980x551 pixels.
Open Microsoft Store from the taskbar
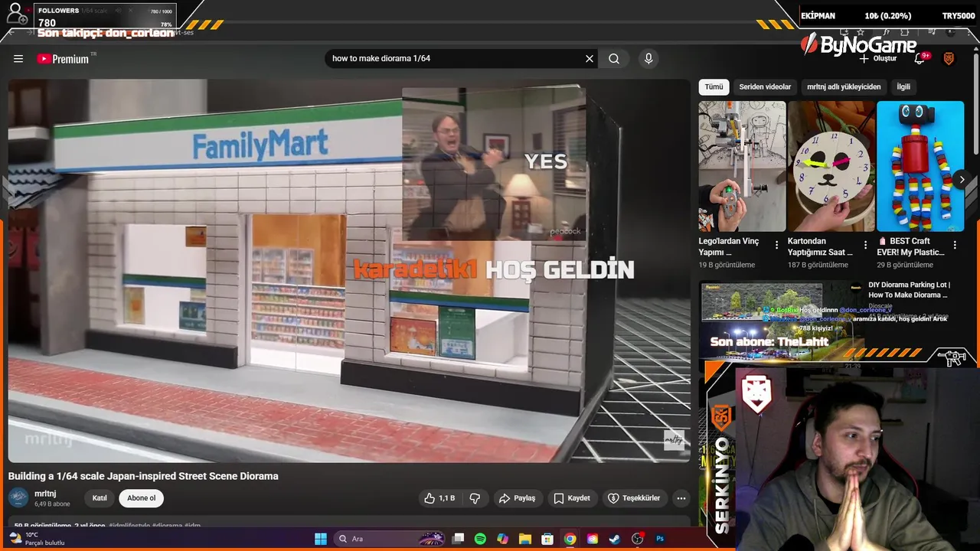tap(547, 539)
